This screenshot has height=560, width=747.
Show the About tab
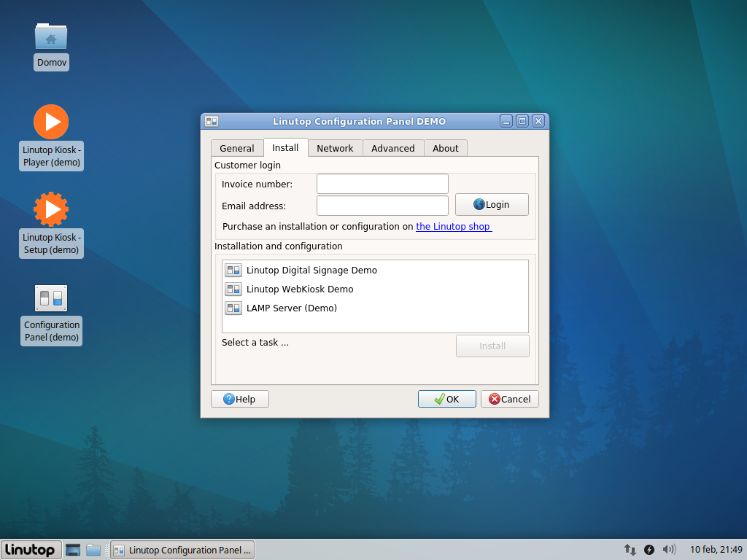point(446,148)
